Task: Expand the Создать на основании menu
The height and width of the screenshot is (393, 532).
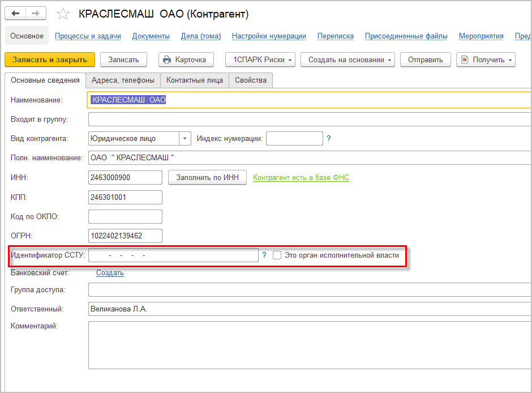Action: 347,59
